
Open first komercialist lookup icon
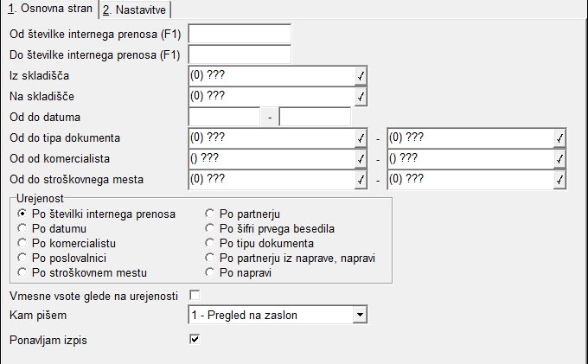tap(361, 159)
